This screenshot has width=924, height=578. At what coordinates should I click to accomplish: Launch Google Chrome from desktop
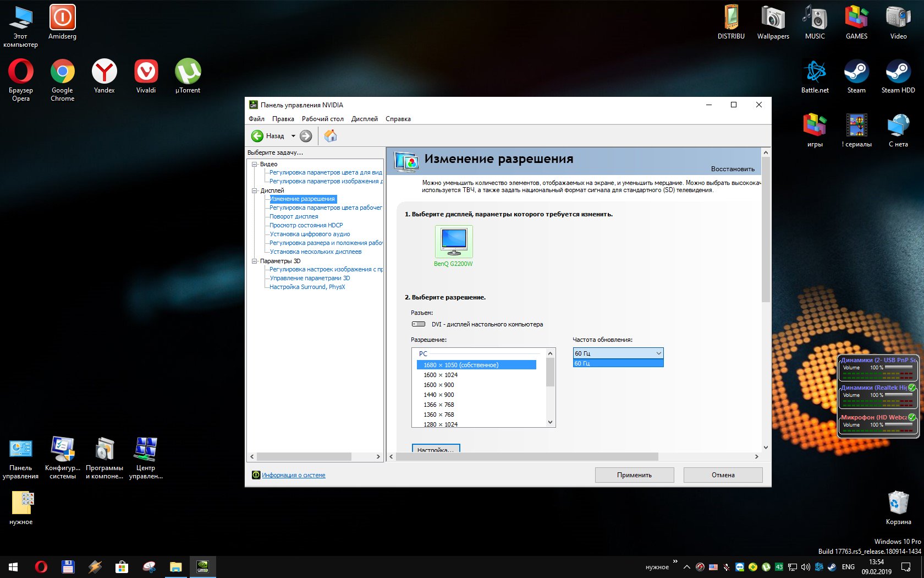(x=63, y=80)
